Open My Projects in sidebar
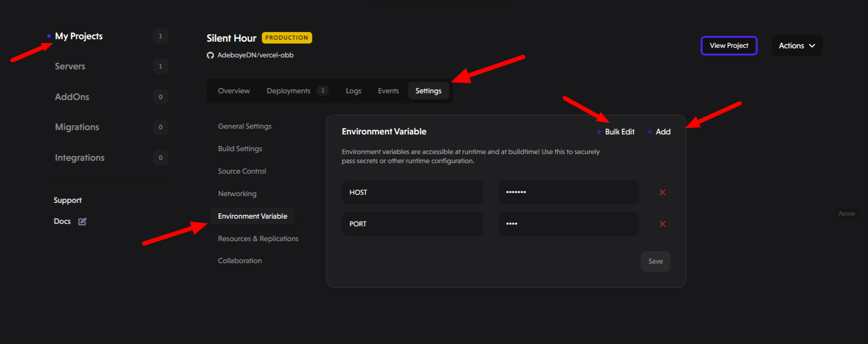Viewport: 868px width, 344px height. [x=79, y=36]
